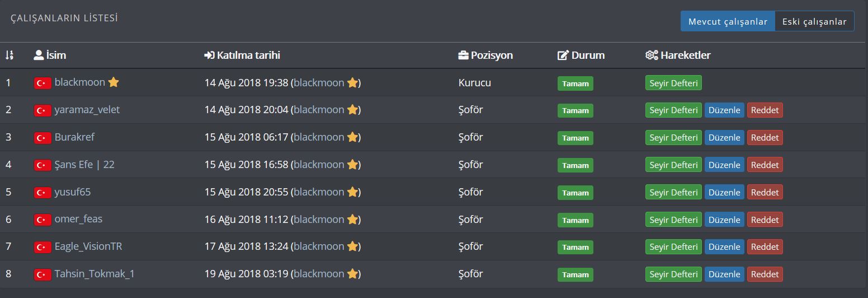Click the sign-in arrow icon by Katılma tarihi
This screenshot has height=298, width=868.
point(209,55)
